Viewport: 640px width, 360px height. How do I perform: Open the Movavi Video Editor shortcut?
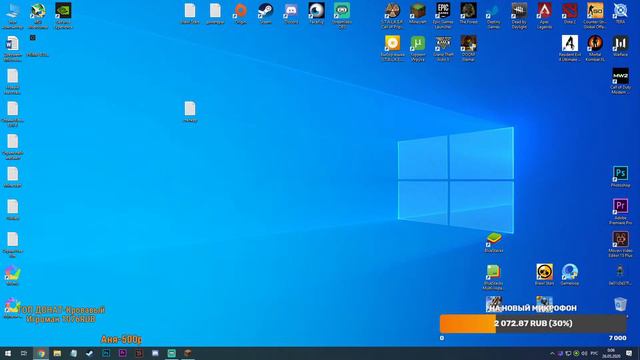[620, 244]
